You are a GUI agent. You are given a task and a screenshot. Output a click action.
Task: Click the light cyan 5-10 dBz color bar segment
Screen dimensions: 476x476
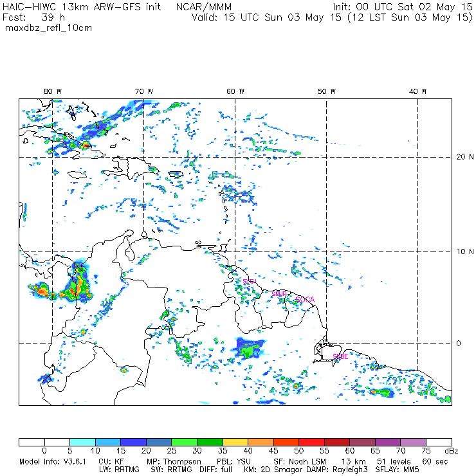(x=82, y=442)
